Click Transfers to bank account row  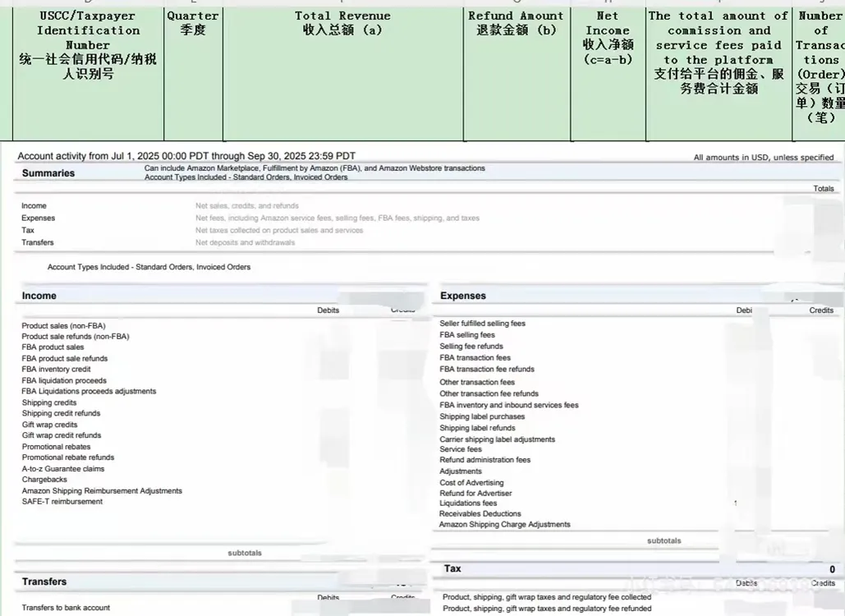pyautogui.click(x=66, y=608)
